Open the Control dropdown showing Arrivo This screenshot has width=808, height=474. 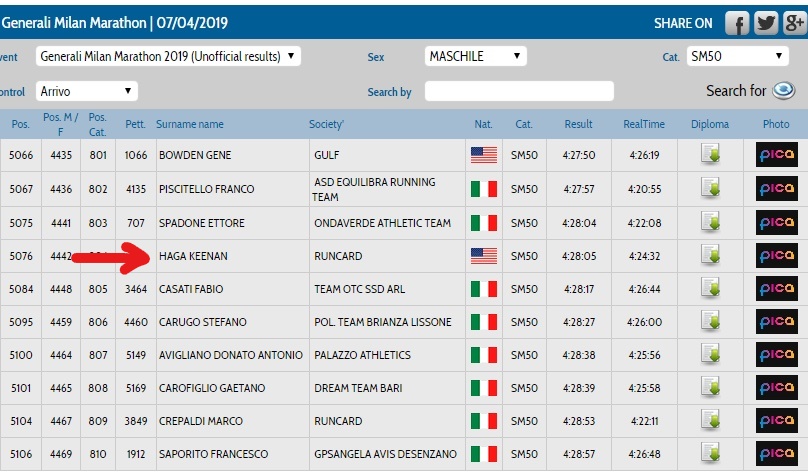click(x=87, y=91)
